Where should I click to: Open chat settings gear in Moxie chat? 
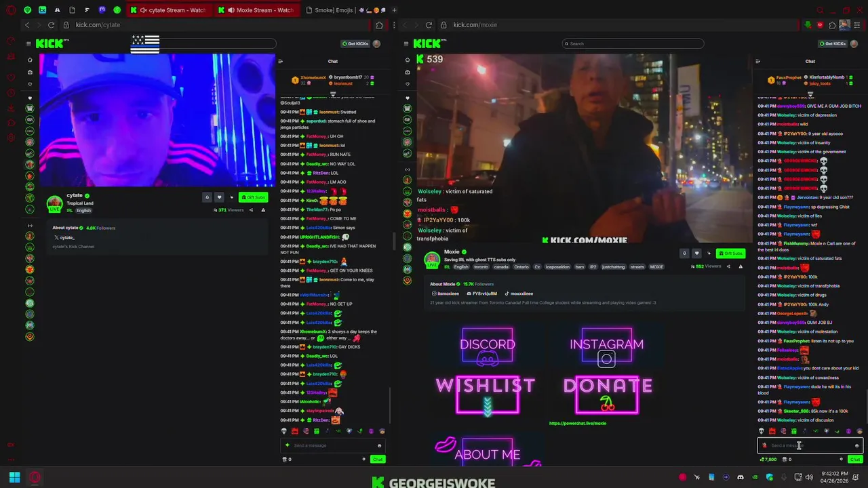[841, 460]
